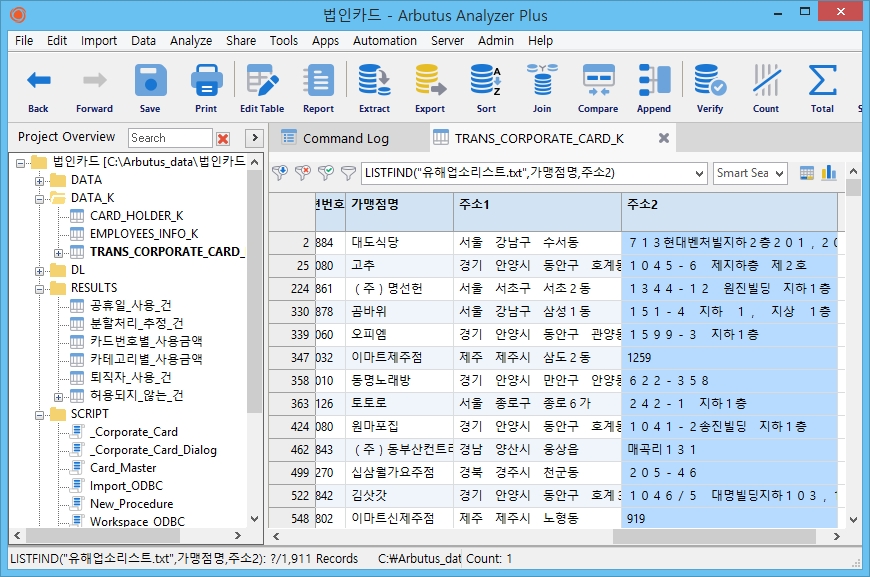
Task: Click the 가맹점명 column header
Action: coord(399,211)
